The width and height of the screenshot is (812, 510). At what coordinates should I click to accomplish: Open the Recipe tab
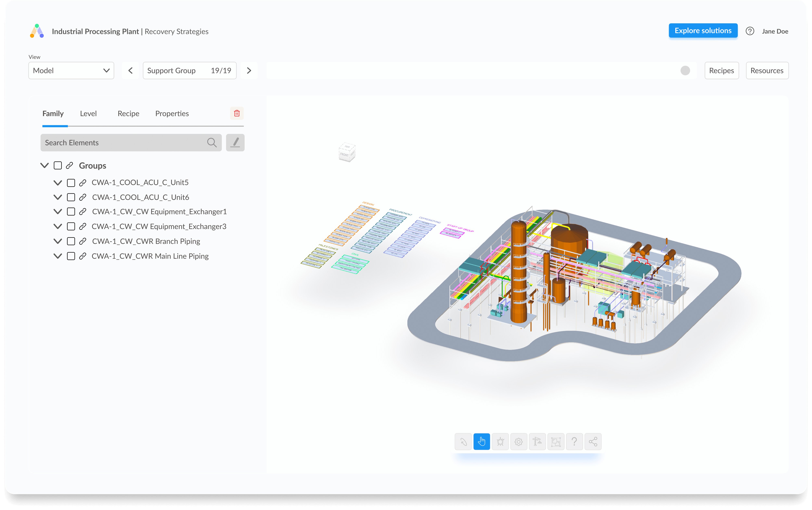128,113
